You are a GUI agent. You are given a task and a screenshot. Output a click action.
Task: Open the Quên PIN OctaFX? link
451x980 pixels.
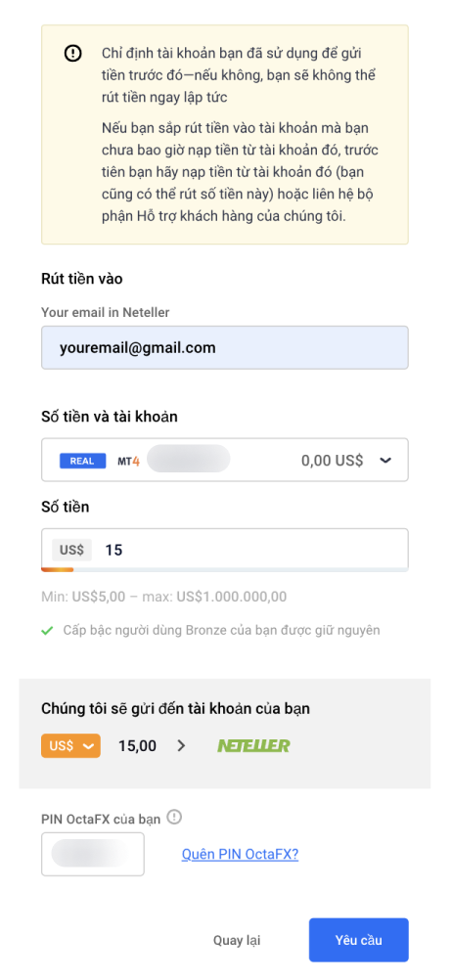241,855
